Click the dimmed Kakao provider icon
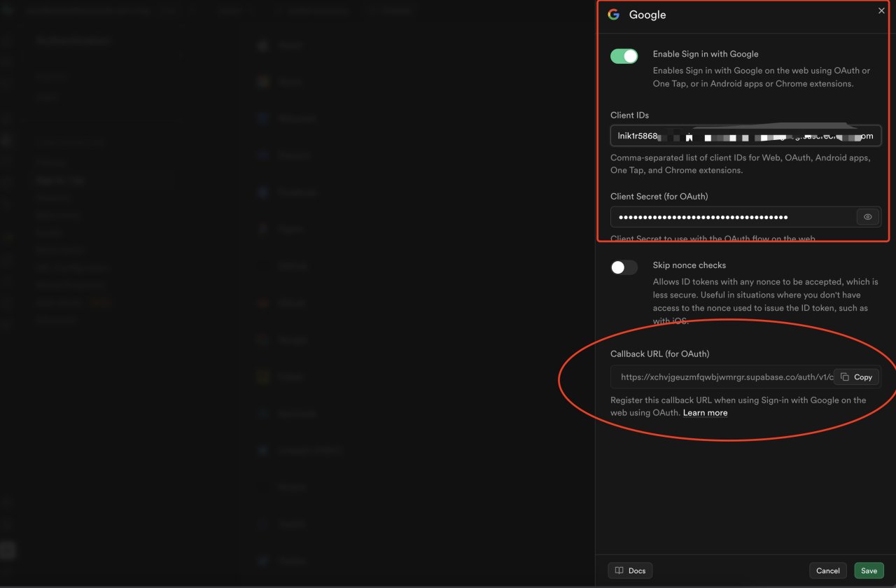896x588 pixels. [263, 377]
